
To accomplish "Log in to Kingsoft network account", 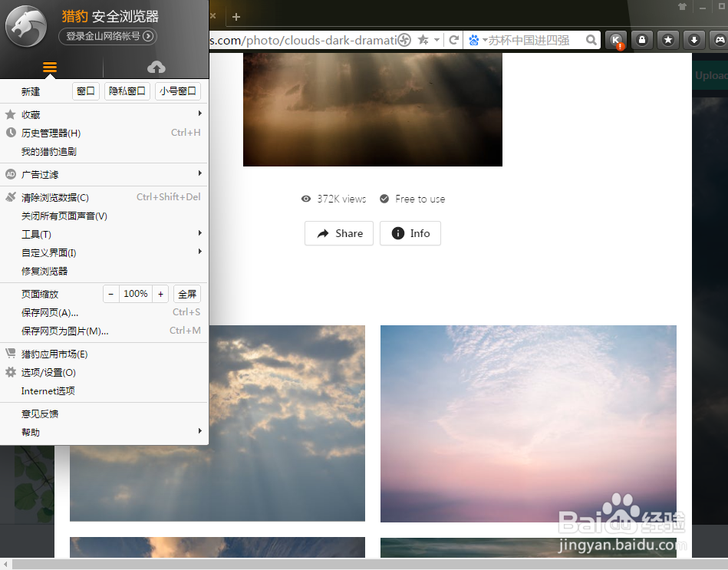I will [x=107, y=36].
